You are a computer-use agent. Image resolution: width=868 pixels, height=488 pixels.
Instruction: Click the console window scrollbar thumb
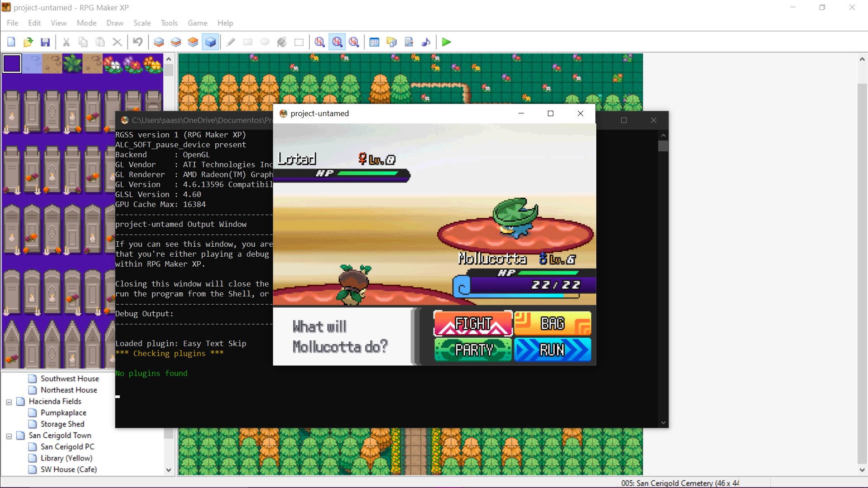click(663, 146)
